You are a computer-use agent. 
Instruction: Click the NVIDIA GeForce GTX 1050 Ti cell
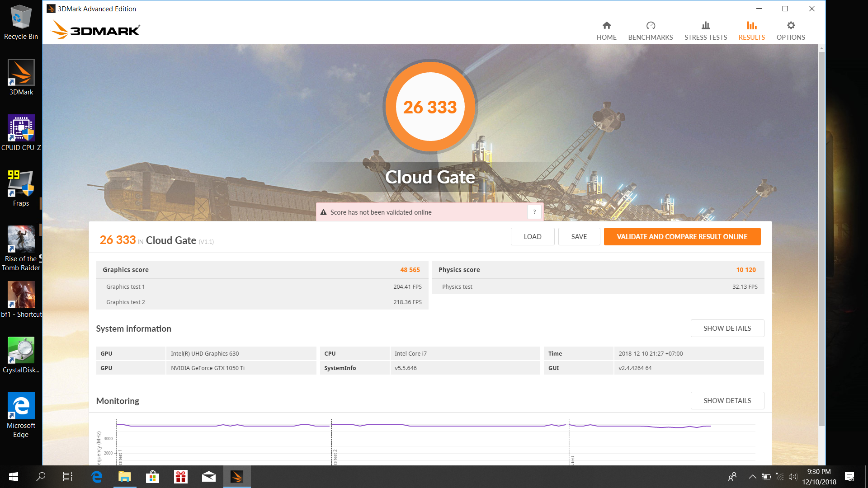point(241,368)
